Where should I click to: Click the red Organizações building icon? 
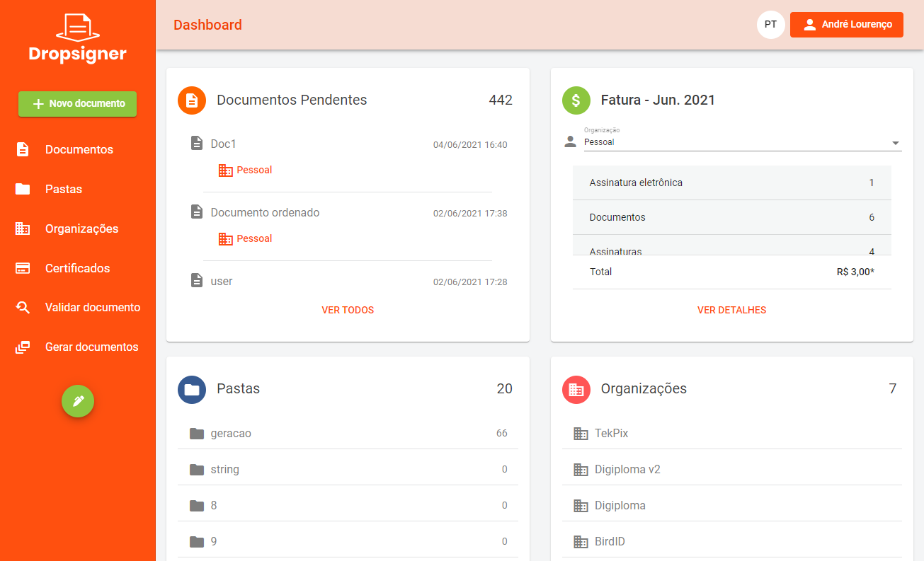[x=576, y=390]
